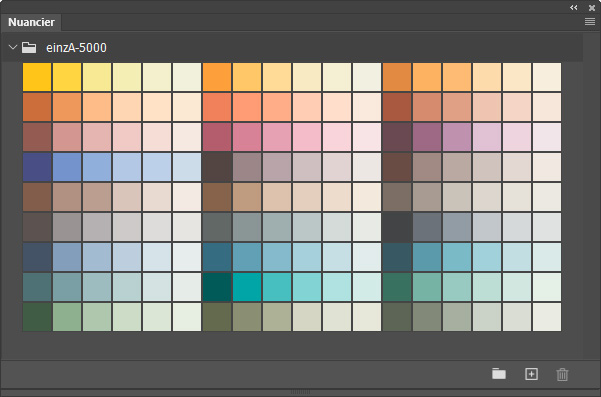
Task: Select the burnt orange swatch below golden yellow
Action: (x=37, y=107)
